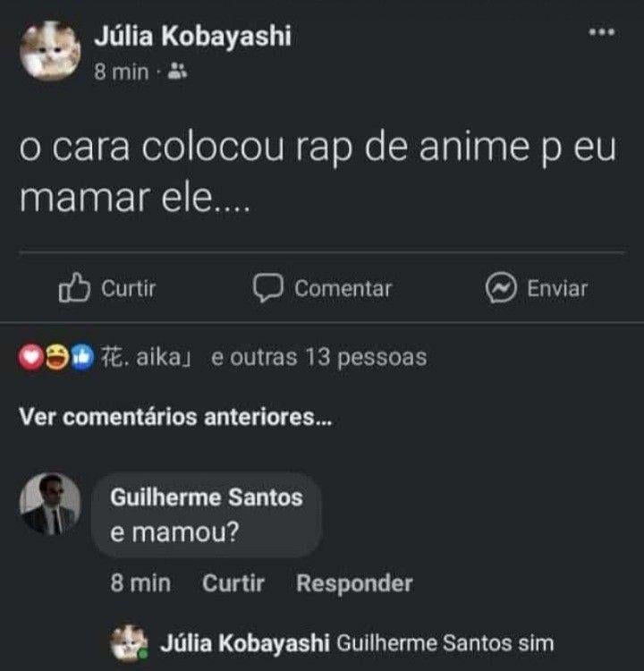
Task: Click Responder under Guilherme's comment
Action: point(354,584)
